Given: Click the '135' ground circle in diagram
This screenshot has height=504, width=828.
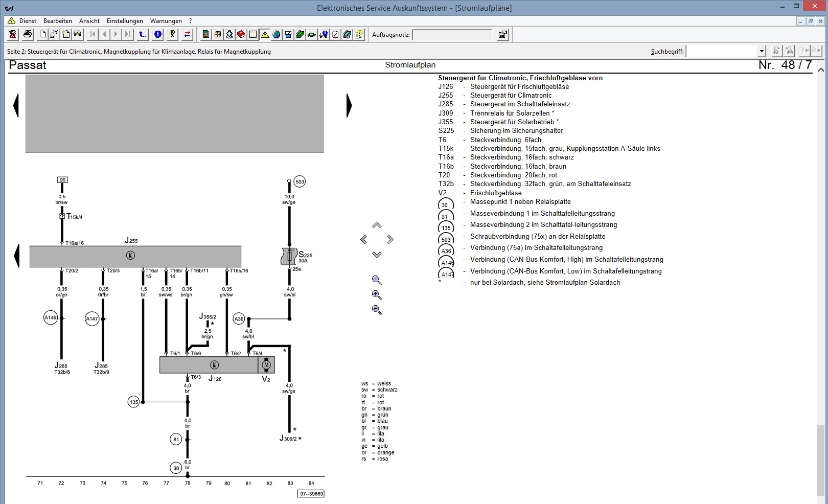Looking at the screenshot, I should click(x=134, y=402).
